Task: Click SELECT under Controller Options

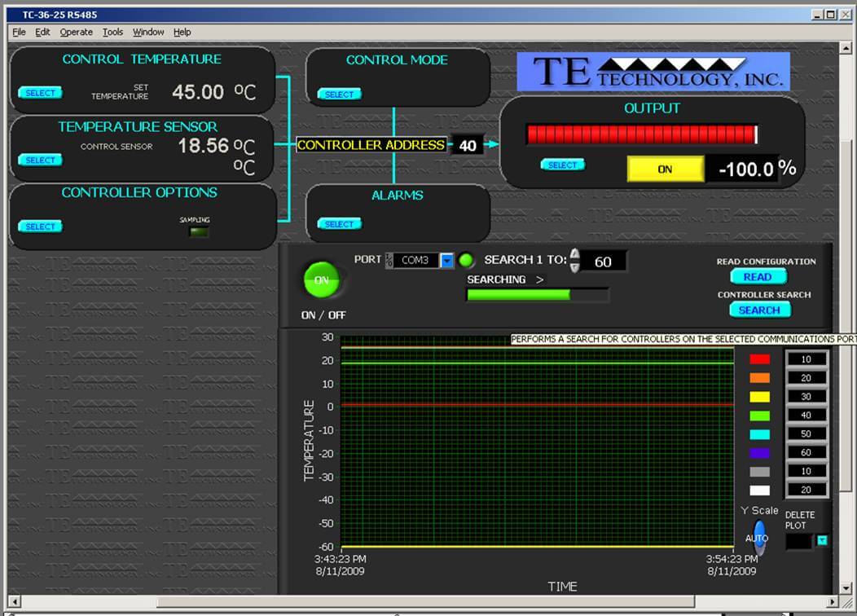Action: pos(40,226)
